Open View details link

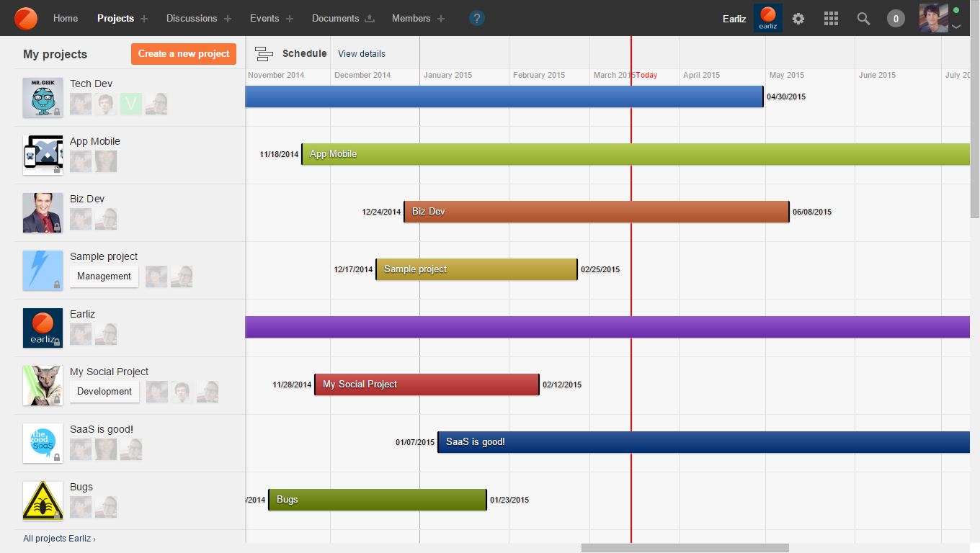[362, 54]
